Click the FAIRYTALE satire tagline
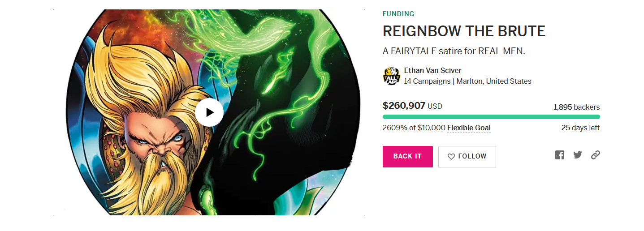 click(x=454, y=51)
